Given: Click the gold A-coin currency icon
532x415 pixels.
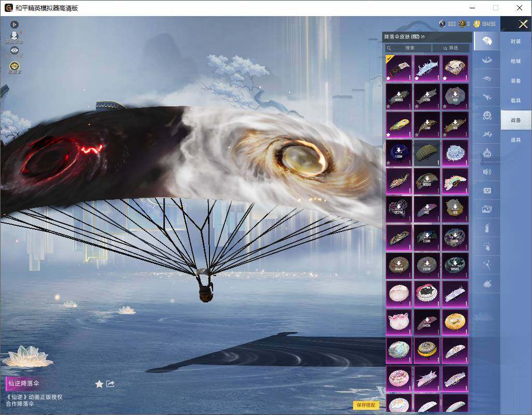Looking at the screenshot, I should [462, 24].
